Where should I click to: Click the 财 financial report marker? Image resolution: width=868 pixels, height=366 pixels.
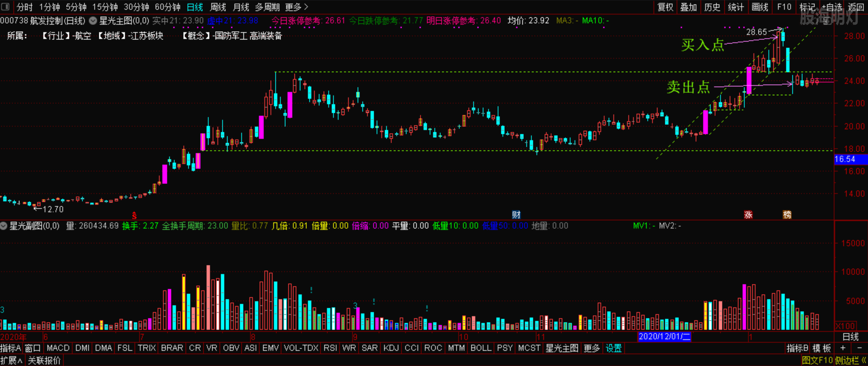click(516, 215)
